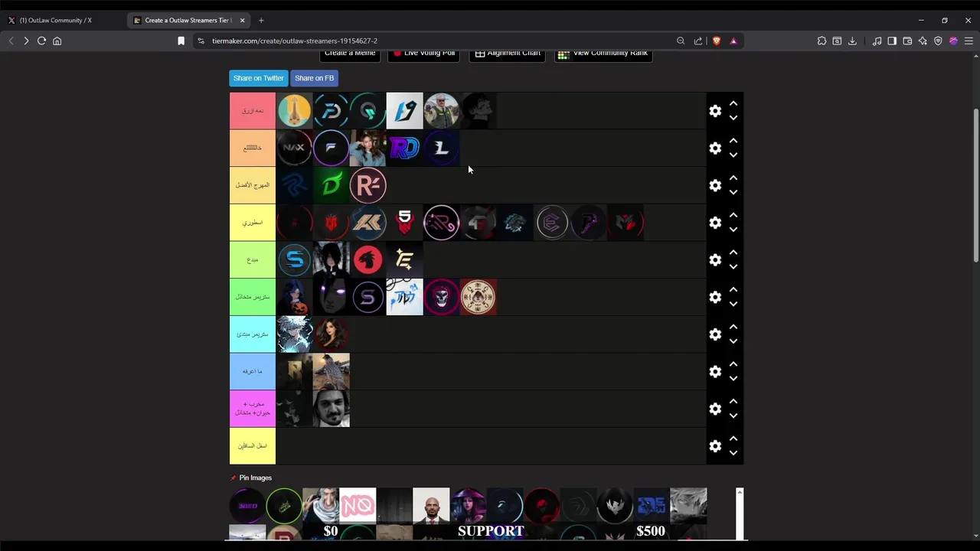Open Brave VPN shield icon
980x551 pixels.
click(938, 41)
